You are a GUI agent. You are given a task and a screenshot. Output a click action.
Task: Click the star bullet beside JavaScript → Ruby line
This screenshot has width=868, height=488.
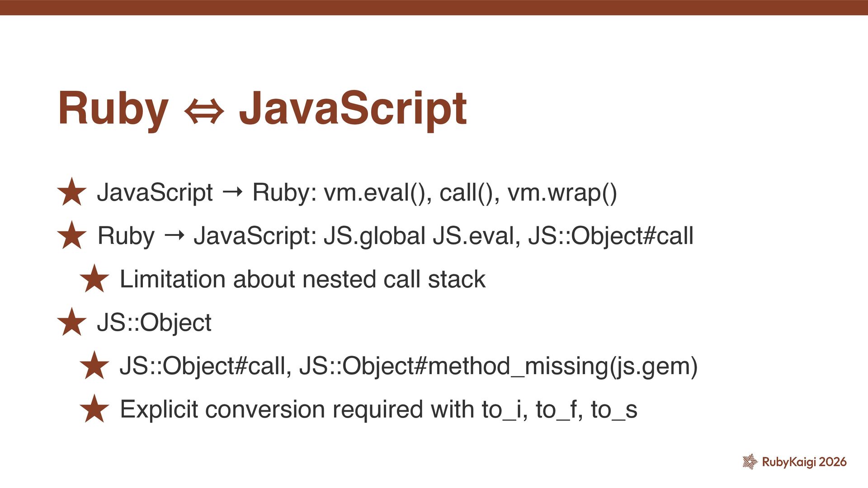click(71, 192)
